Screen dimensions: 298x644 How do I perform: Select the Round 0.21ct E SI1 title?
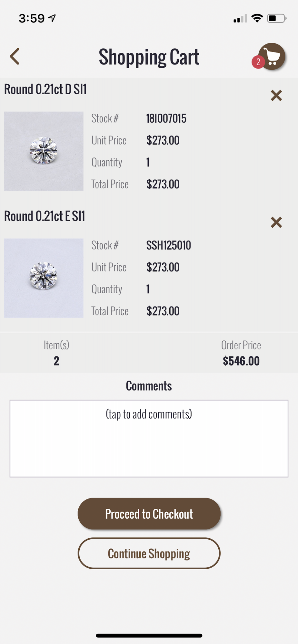[x=45, y=216]
